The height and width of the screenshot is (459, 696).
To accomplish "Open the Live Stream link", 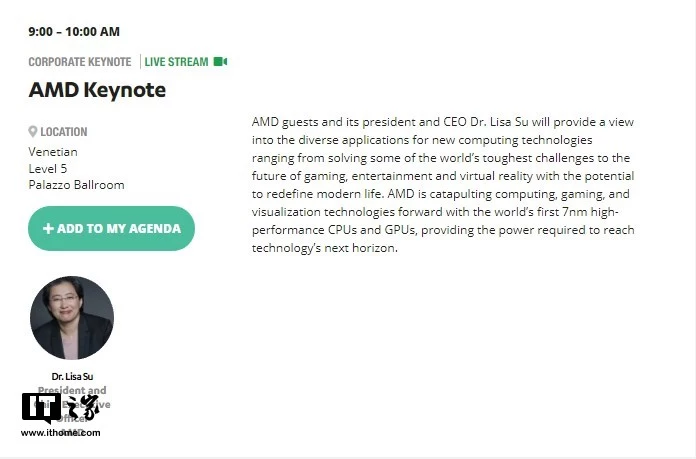I will coord(176,62).
